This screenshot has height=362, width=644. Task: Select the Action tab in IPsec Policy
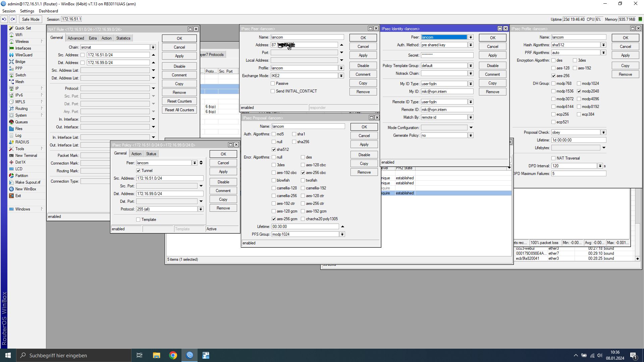(x=136, y=154)
